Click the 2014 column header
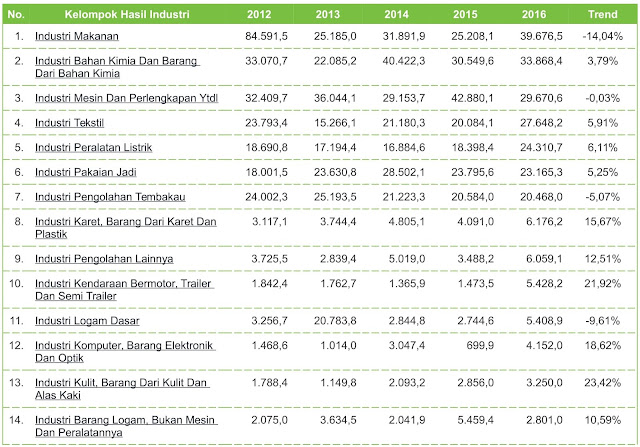Screen dimensions: 640x447 point(396,15)
